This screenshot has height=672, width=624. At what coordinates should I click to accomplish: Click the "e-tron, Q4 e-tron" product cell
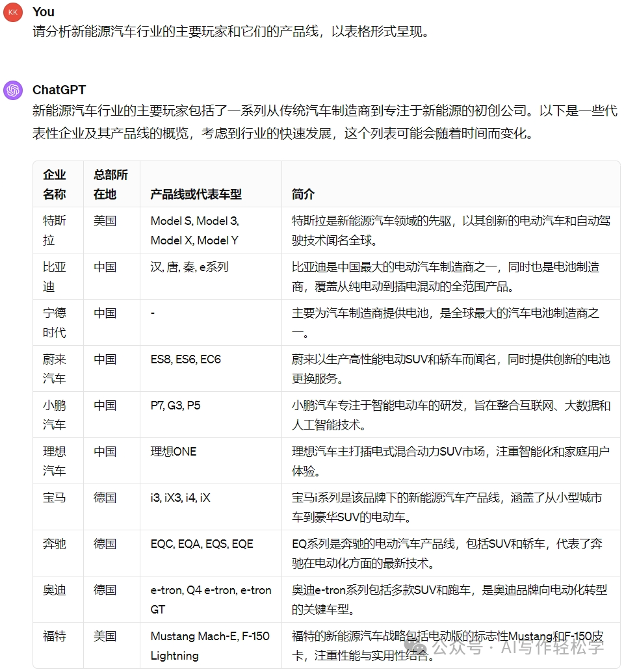coord(211,600)
